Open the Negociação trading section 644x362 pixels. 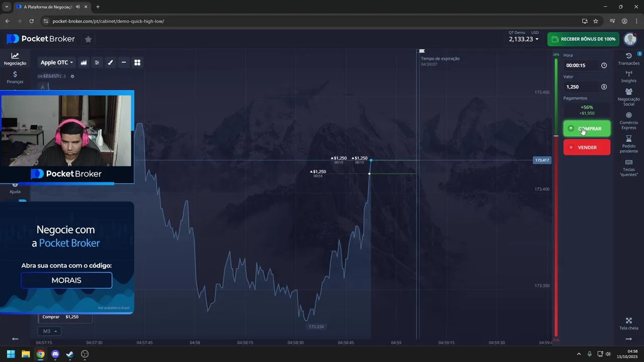click(x=15, y=59)
